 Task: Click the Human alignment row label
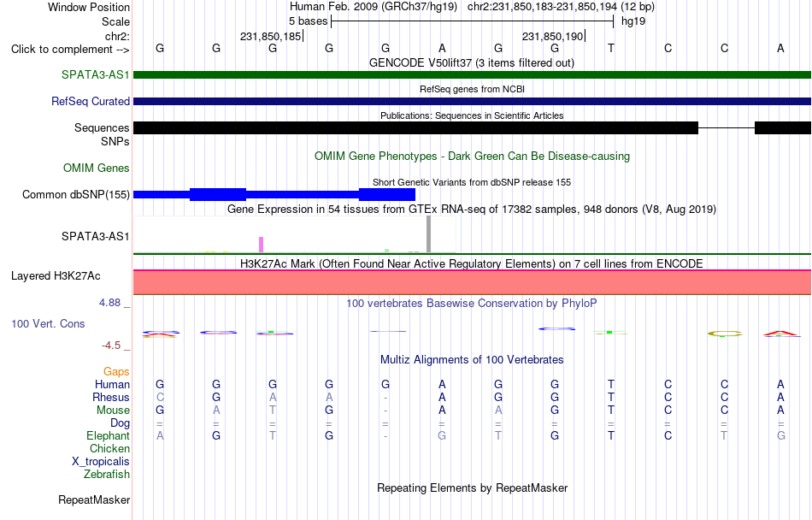click(112, 385)
